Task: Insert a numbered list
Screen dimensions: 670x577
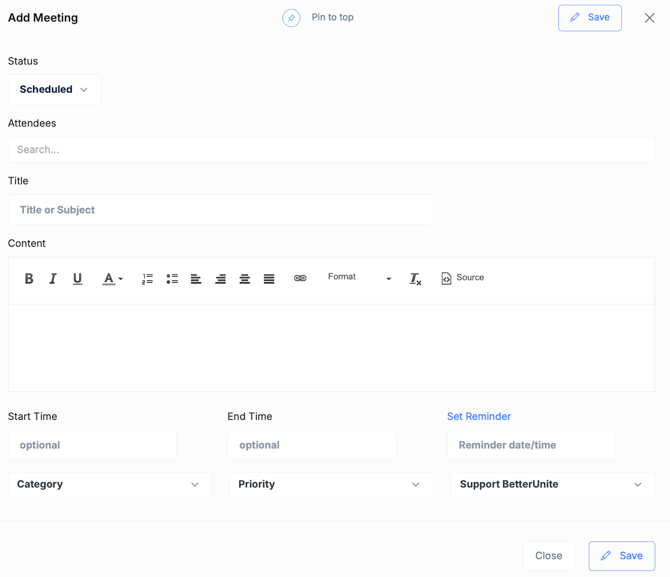Action: pyautogui.click(x=147, y=279)
